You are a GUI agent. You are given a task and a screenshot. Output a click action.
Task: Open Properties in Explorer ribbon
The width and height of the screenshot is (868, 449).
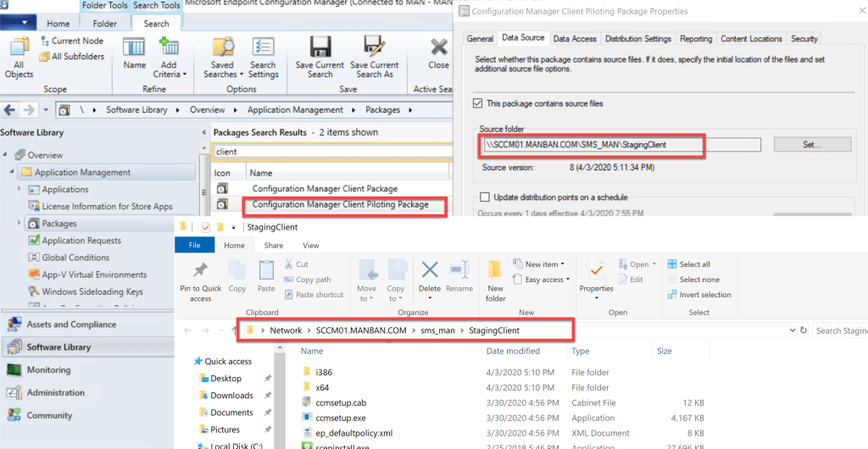click(596, 281)
